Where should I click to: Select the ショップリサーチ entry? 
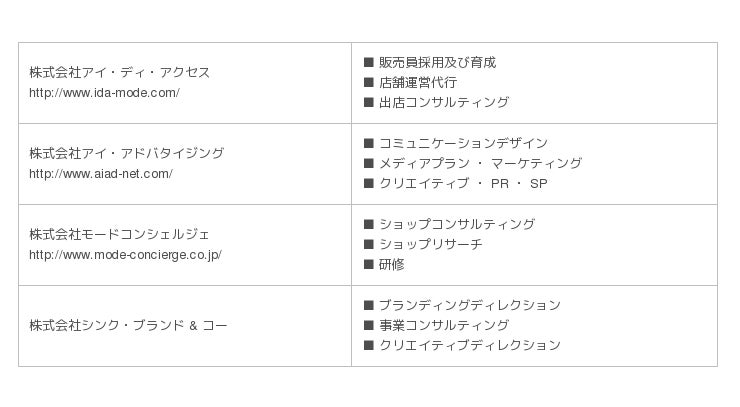click(431, 245)
